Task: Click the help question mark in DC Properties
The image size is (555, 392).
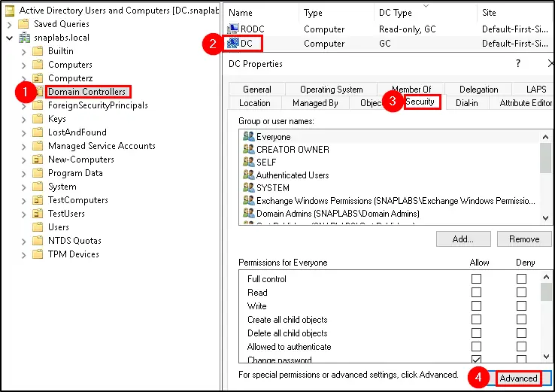Action: [x=518, y=63]
